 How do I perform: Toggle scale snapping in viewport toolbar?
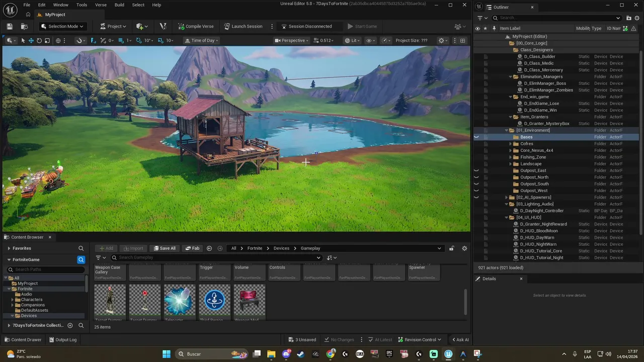pyautogui.click(x=161, y=40)
